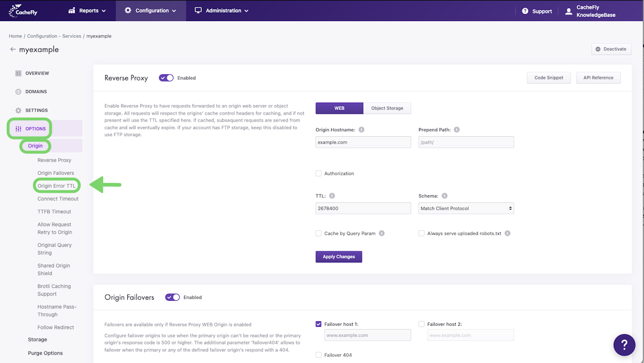Image resolution: width=644 pixels, height=363 pixels.
Task: Open the API Reference button
Action: coord(599,78)
